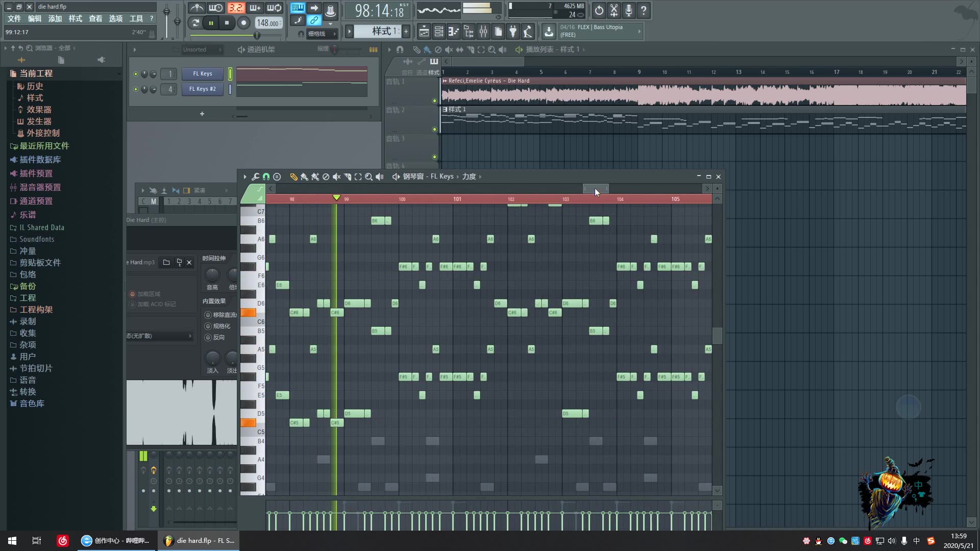Open the audio editor scissors icon
980x551 pixels.
614,10
